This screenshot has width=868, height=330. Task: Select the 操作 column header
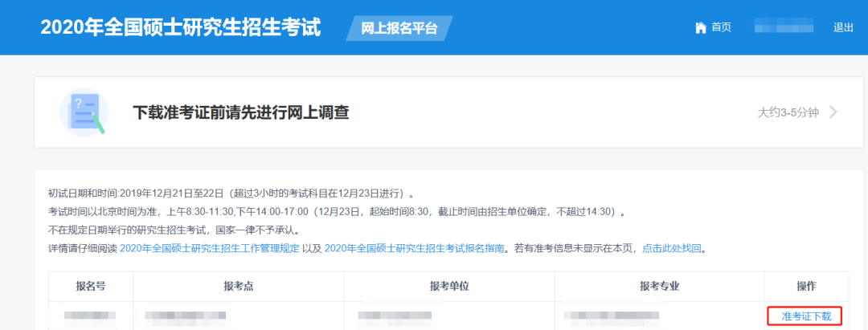tap(805, 287)
